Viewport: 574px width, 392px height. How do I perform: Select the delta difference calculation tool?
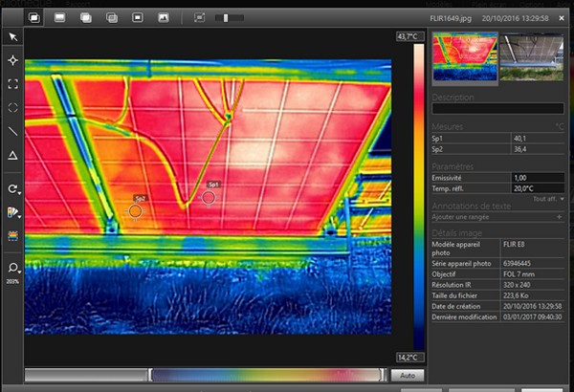click(x=13, y=156)
